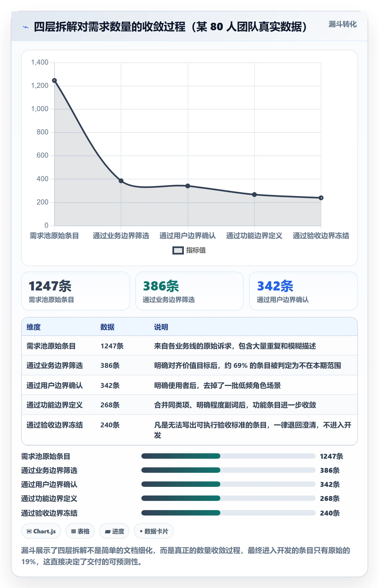Click the 漏斗转化 tag in the header

[342, 24]
